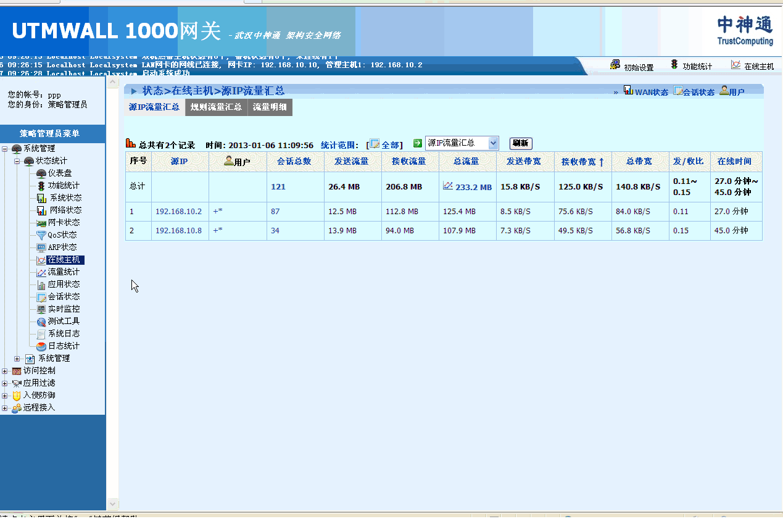
Task: Switch to the 流量明细 tab
Action: click(x=270, y=107)
